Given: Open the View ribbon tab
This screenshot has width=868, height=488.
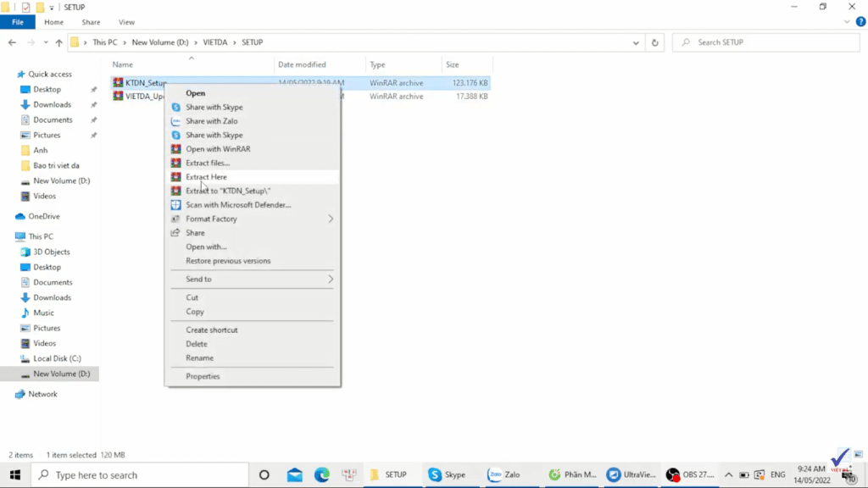Looking at the screenshot, I should (x=126, y=22).
